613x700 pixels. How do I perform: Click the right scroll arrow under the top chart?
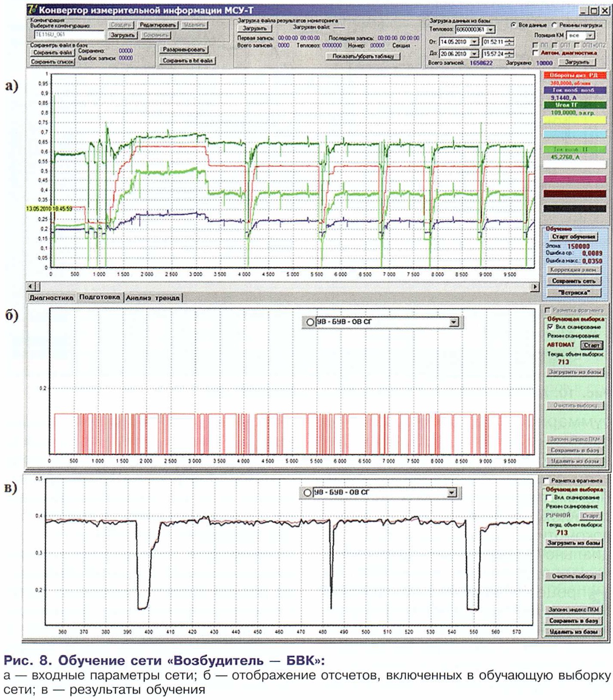(x=535, y=287)
